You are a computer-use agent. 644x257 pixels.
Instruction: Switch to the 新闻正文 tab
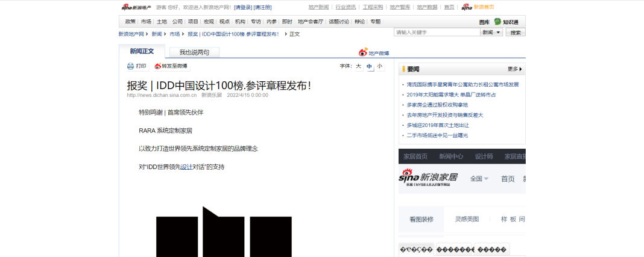[142, 51]
